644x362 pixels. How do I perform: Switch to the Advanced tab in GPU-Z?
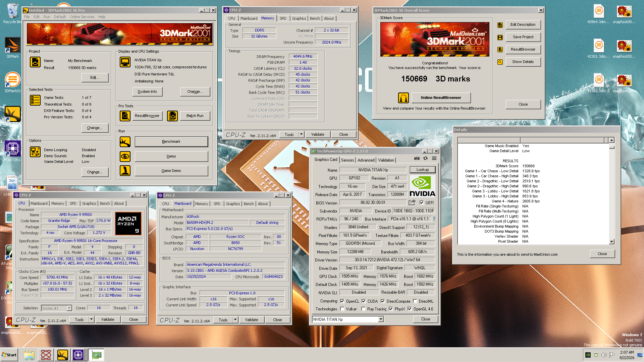click(366, 160)
